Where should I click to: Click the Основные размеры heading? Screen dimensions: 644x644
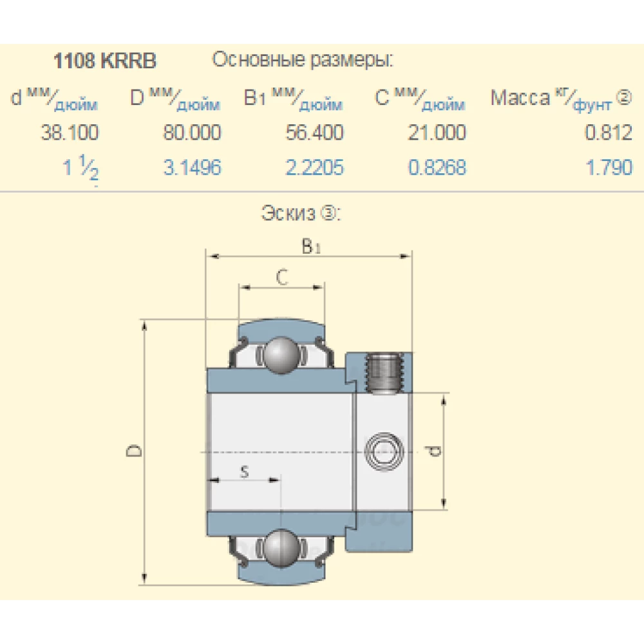coord(303,61)
